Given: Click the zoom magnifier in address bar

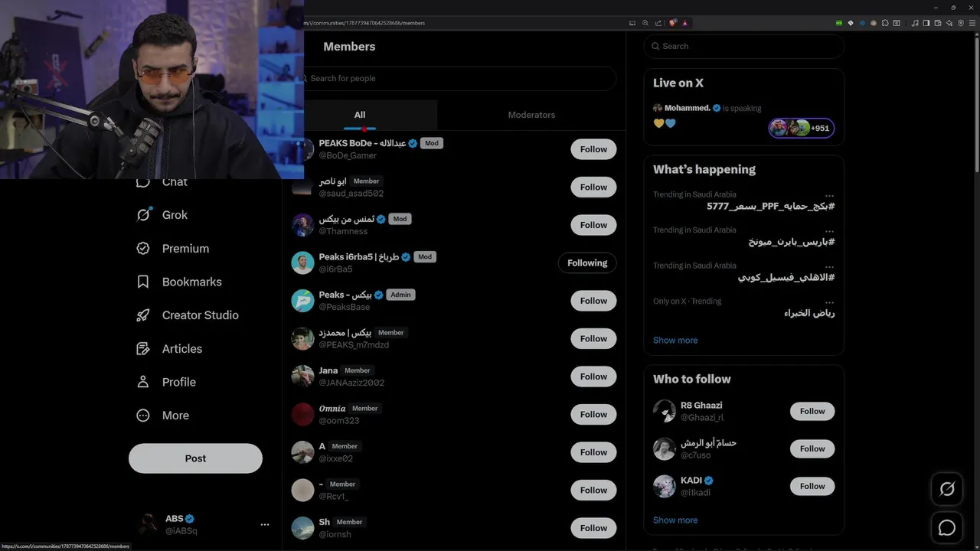Looking at the screenshot, I should click(645, 23).
